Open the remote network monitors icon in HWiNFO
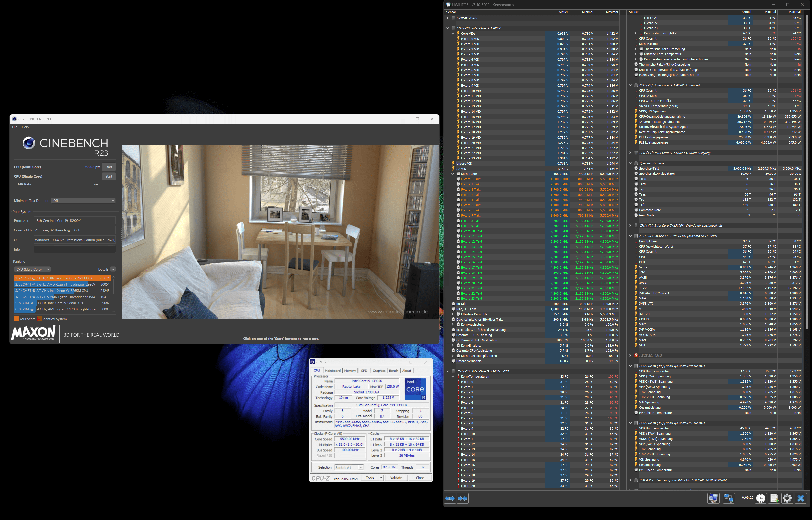812x520 pixels. coord(729,498)
